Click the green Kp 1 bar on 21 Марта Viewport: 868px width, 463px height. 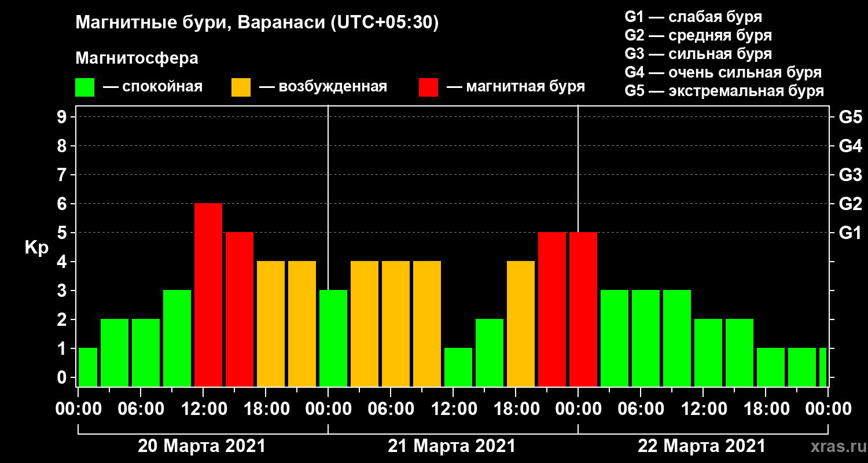click(458, 367)
